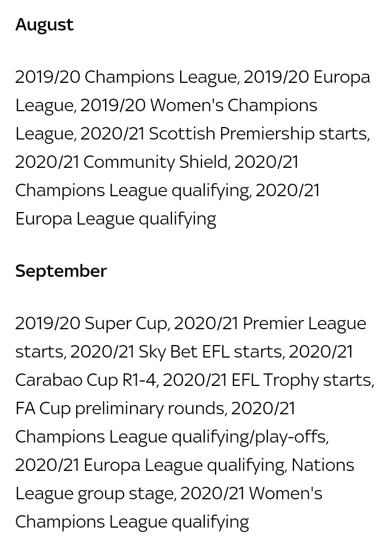Click the "Sky Bet EFL starts" text
Screen dimensions: 392x544
point(211,352)
